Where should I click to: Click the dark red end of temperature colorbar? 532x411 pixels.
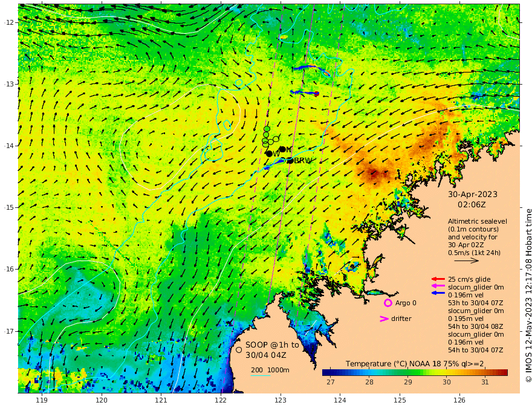pyautogui.click(x=504, y=373)
